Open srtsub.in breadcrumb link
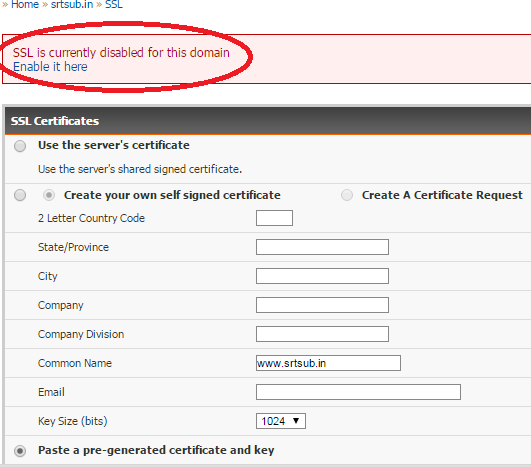 pos(72,5)
